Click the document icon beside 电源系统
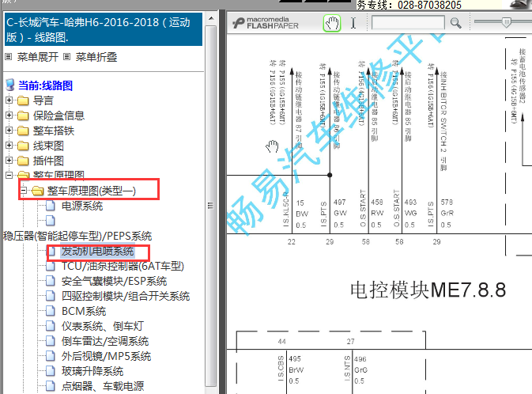This screenshot has height=394, width=532. click(51, 206)
